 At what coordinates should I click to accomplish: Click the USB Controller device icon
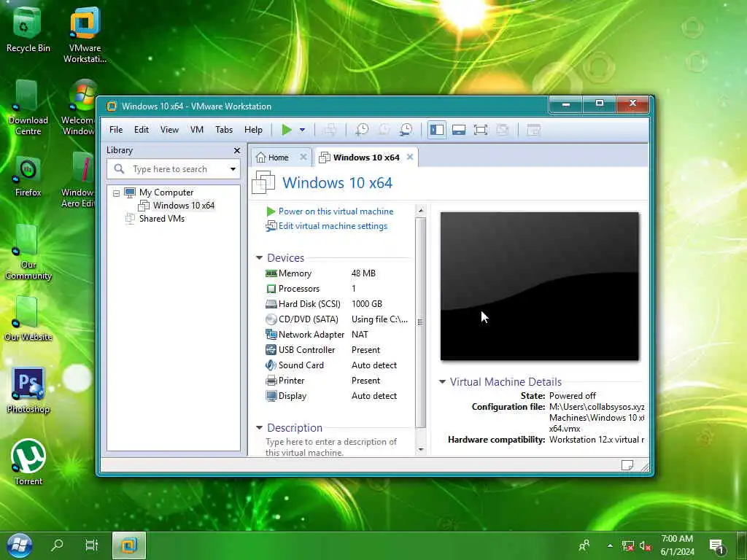click(x=271, y=350)
